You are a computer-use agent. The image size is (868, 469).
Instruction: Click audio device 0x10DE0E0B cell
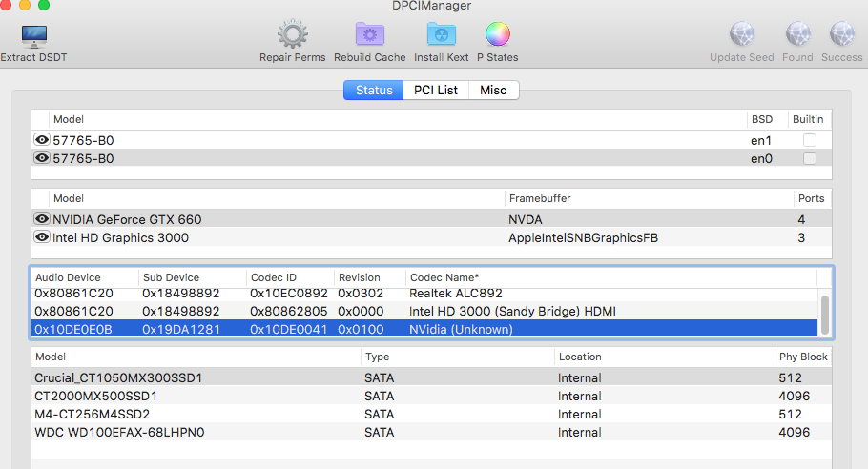[73, 330]
